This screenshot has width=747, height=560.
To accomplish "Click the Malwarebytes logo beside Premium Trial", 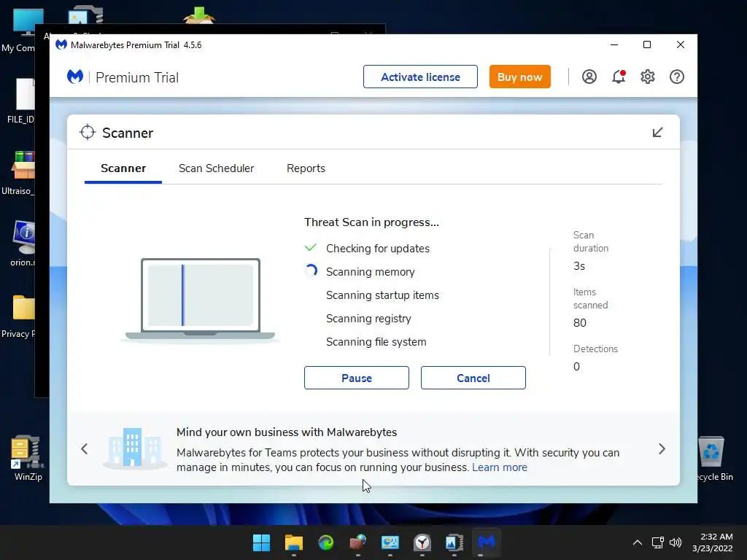I will [x=75, y=77].
